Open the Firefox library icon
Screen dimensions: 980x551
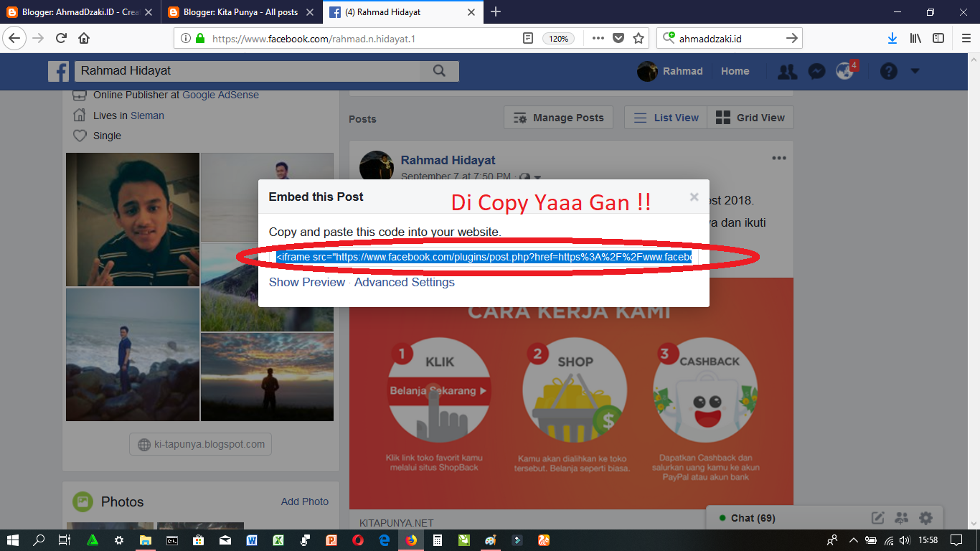pyautogui.click(x=915, y=38)
